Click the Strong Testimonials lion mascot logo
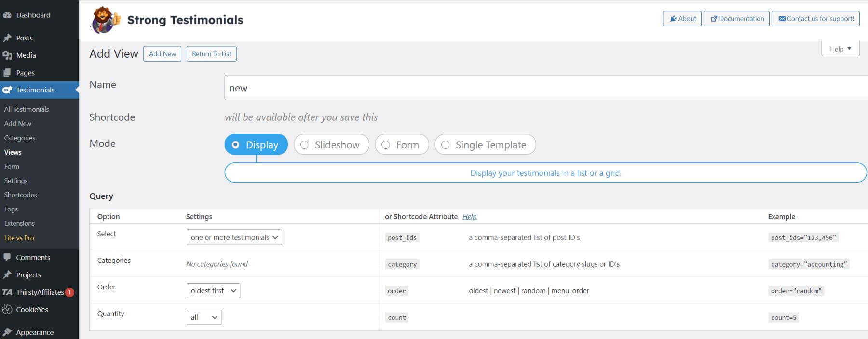Viewport: 868px width, 339px height. (105, 20)
